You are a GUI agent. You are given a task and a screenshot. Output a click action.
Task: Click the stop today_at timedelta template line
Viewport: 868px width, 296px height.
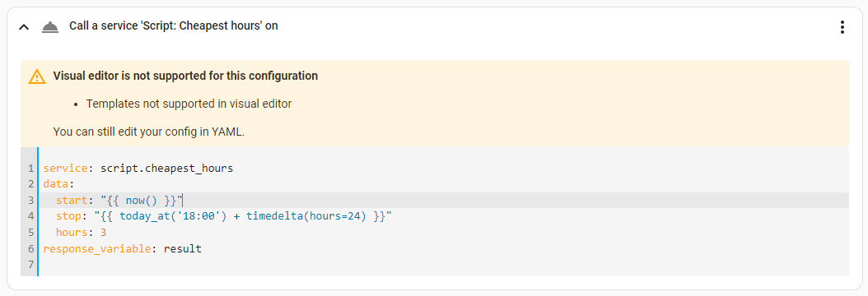coord(224,216)
